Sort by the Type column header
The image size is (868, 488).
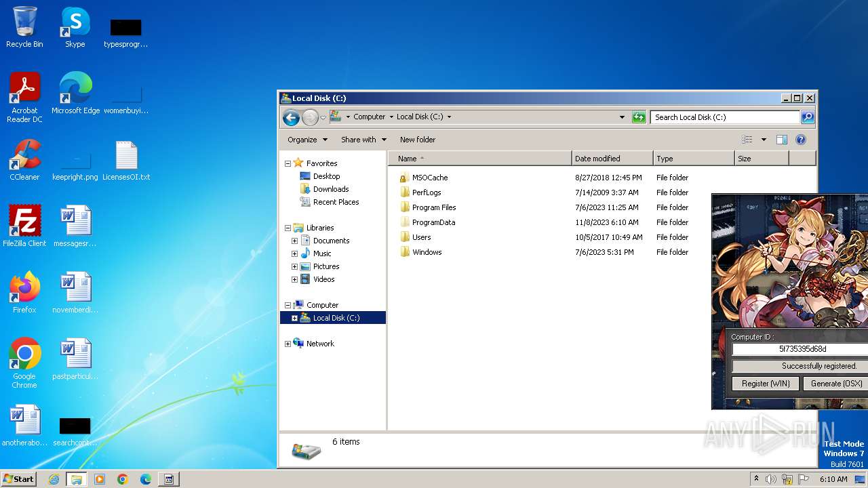tap(694, 159)
